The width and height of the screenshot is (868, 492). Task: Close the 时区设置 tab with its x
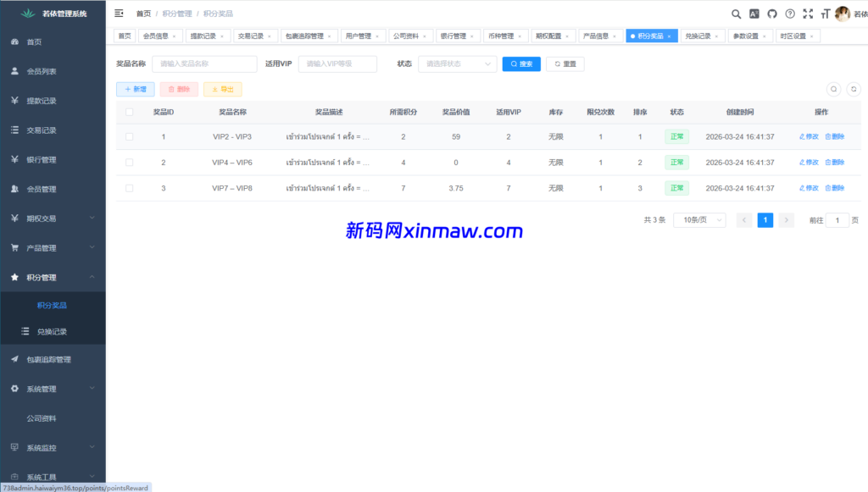[x=812, y=36]
